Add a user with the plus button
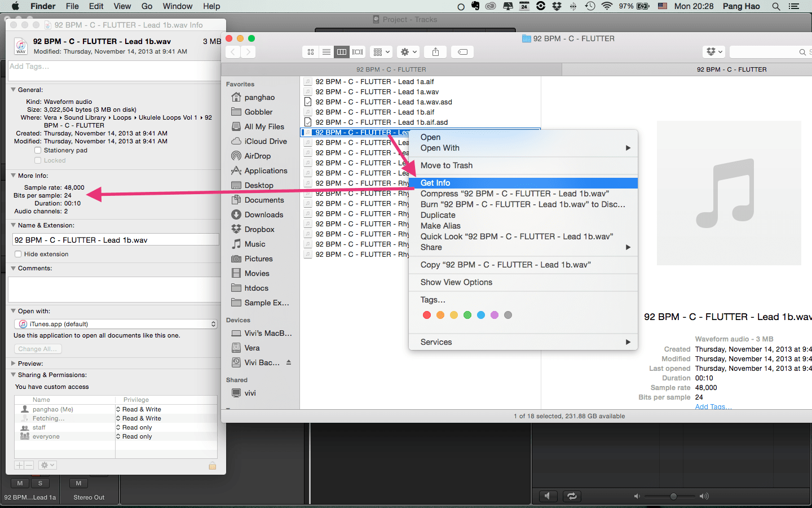This screenshot has width=812, height=508. (x=19, y=465)
